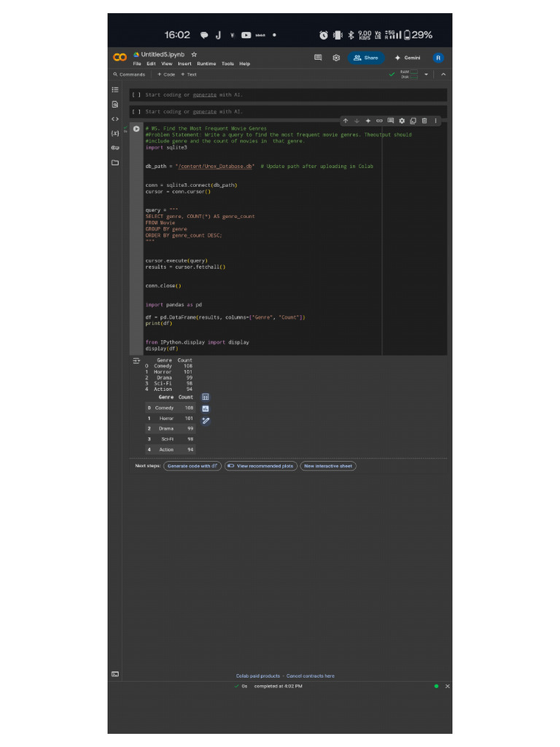Viewport: 560px width, 747px height.
Task: Open Gemini sparkle in cell toolbar
Action: tap(368, 121)
